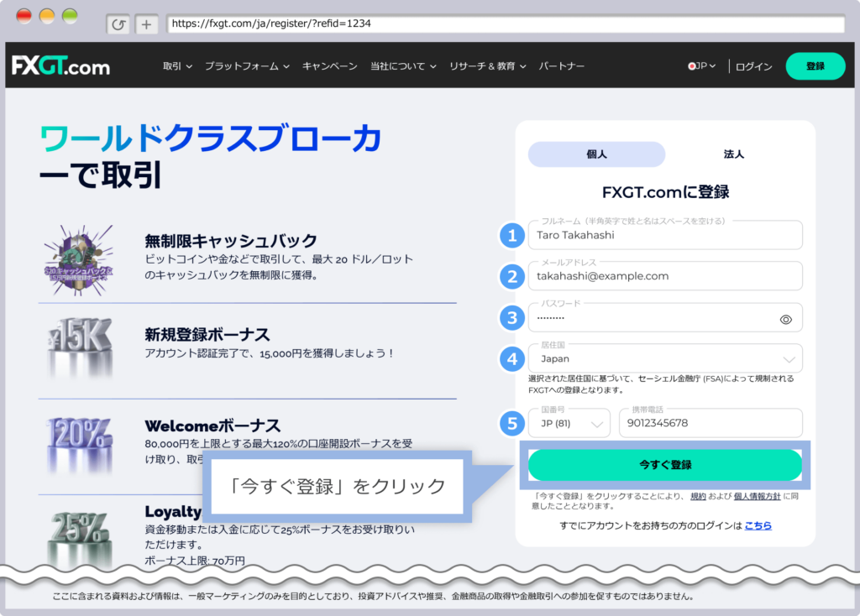The image size is (860, 616).
Task: Click the 25% Loyalty bonus image
Action: [80, 538]
